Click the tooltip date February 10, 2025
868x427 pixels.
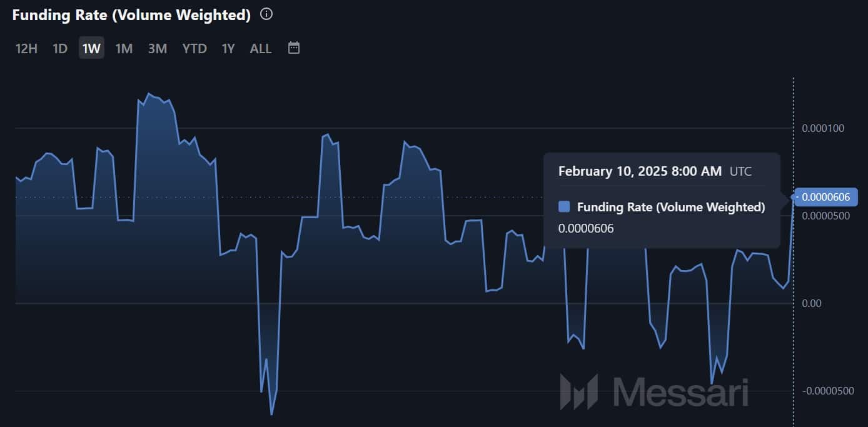pyautogui.click(x=640, y=171)
